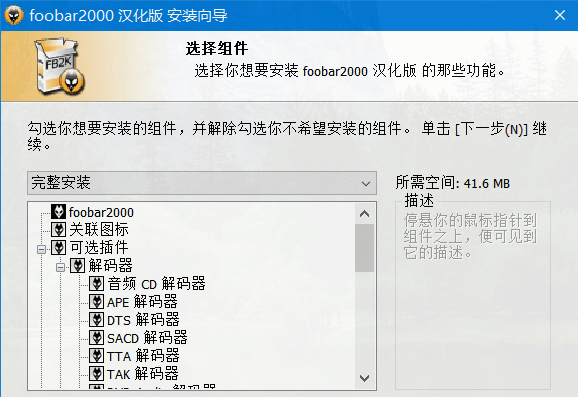The height and width of the screenshot is (397, 578).
Task: Collapse the 可选插件 tree node
Action: coord(41,250)
